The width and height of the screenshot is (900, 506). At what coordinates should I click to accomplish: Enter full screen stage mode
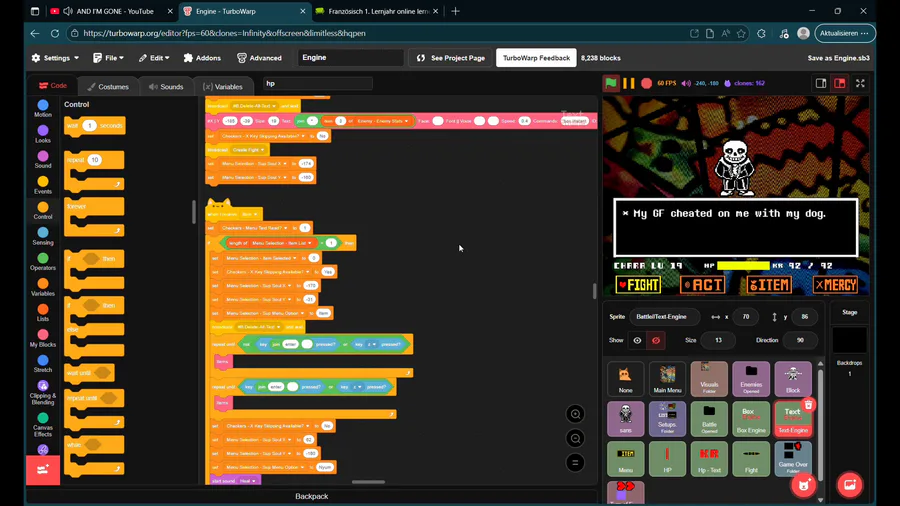coord(860,83)
